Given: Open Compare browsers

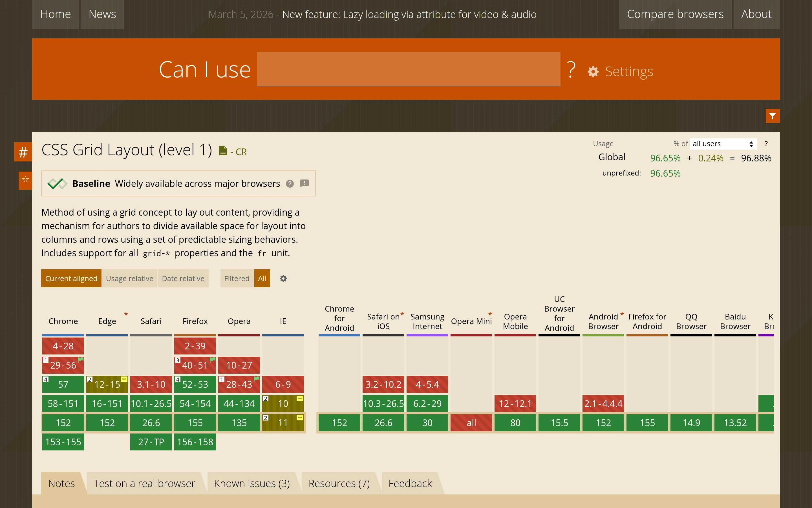Looking at the screenshot, I should pos(675,14).
